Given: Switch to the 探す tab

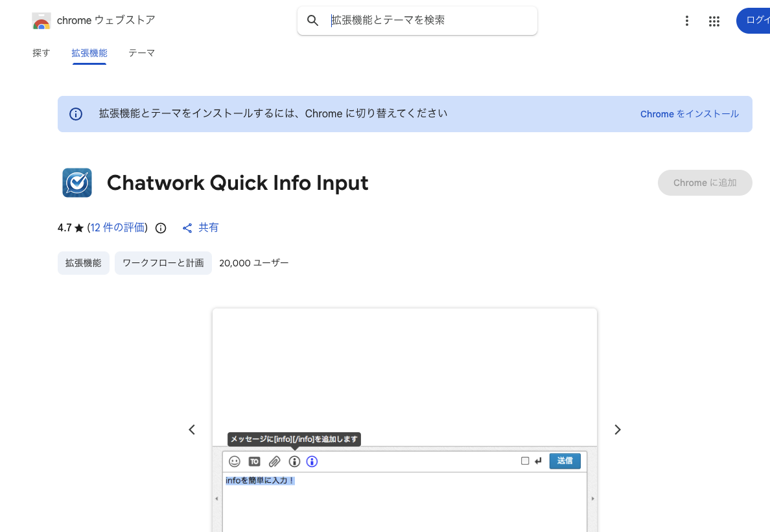Looking at the screenshot, I should 41,53.
